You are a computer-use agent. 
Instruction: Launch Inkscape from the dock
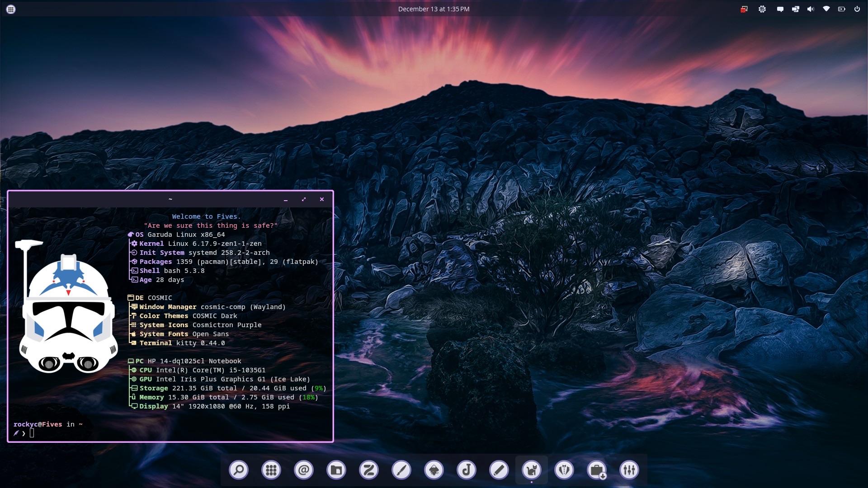(x=434, y=470)
